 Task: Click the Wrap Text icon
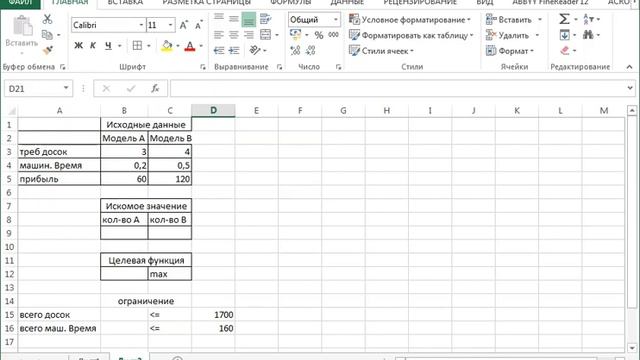[x=265, y=19]
